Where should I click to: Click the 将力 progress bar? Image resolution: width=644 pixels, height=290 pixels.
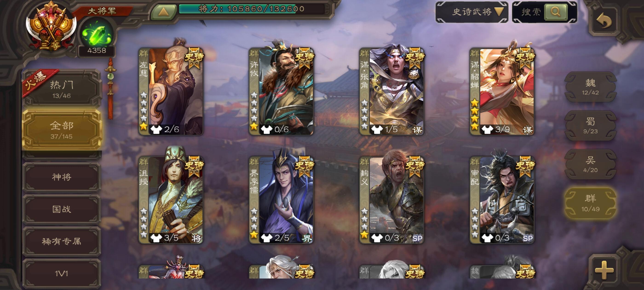point(251,9)
